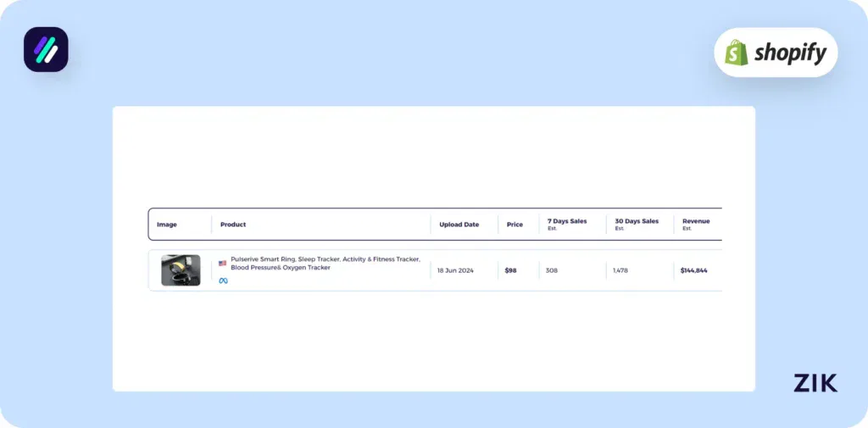Click the Meta logo under product title

[223, 281]
